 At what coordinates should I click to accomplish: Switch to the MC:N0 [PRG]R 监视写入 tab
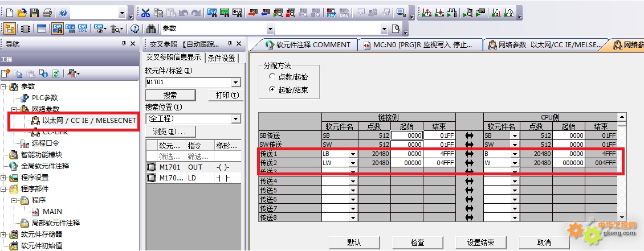tap(419, 45)
